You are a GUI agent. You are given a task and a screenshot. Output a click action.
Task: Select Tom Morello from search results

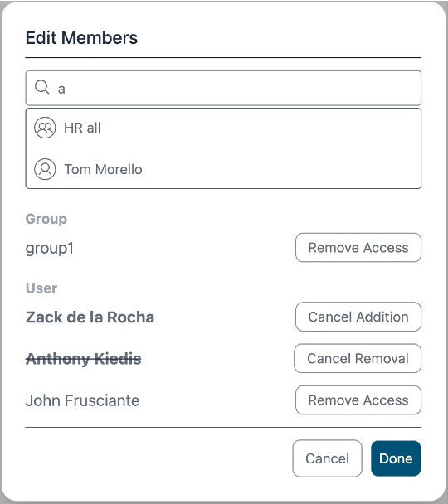click(223, 169)
